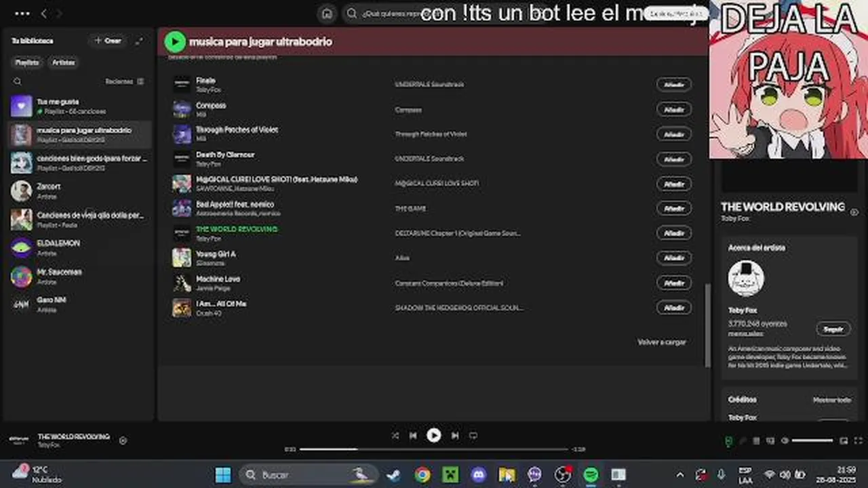This screenshot has height=488, width=868.
Task: Click Añadir for Finale
Action: pyautogui.click(x=674, y=85)
